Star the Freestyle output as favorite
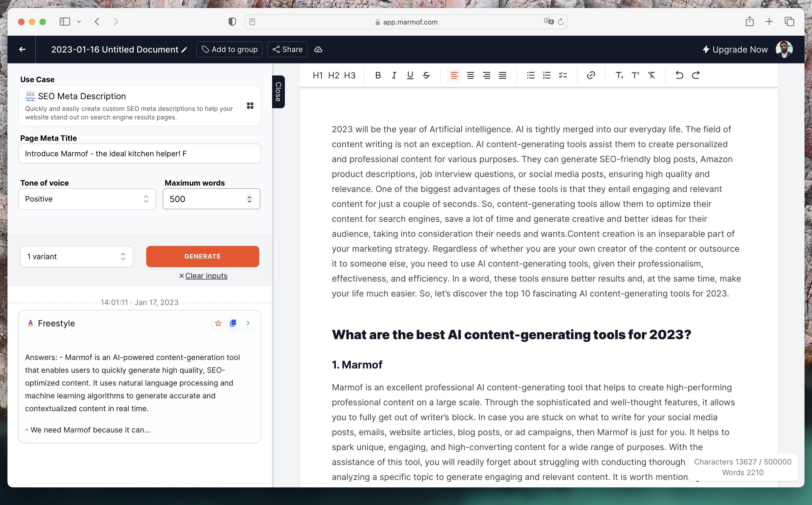The width and height of the screenshot is (812, 505). coord(218,323)
